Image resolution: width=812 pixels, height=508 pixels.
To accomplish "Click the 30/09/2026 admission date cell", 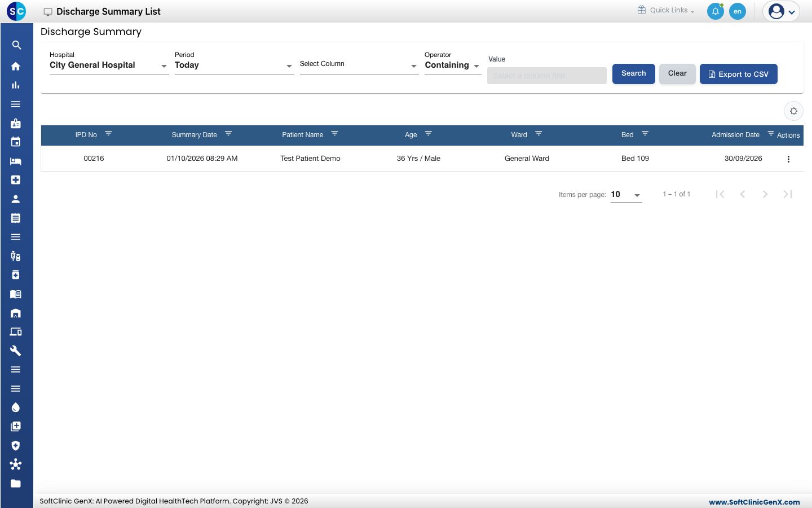I will pos(743,159).
